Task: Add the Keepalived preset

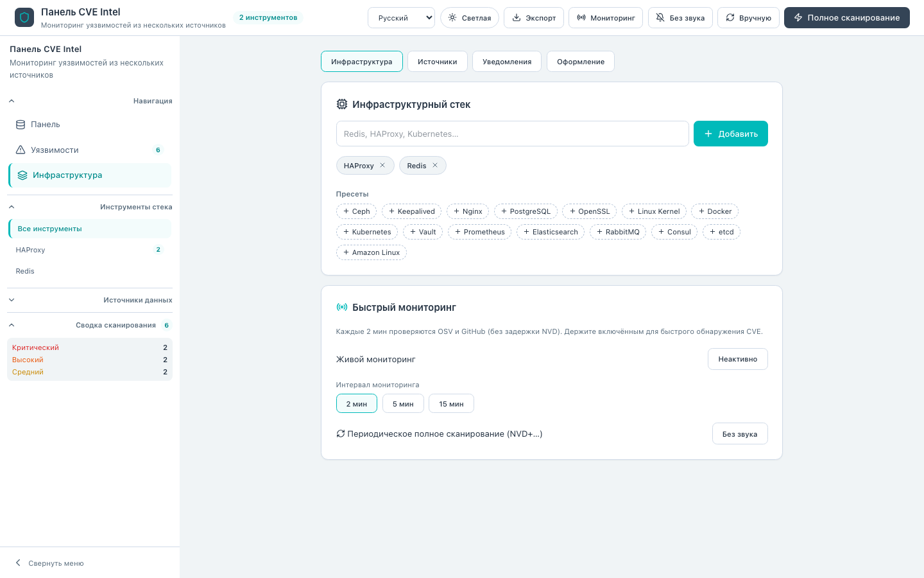Action: point(411,211)
